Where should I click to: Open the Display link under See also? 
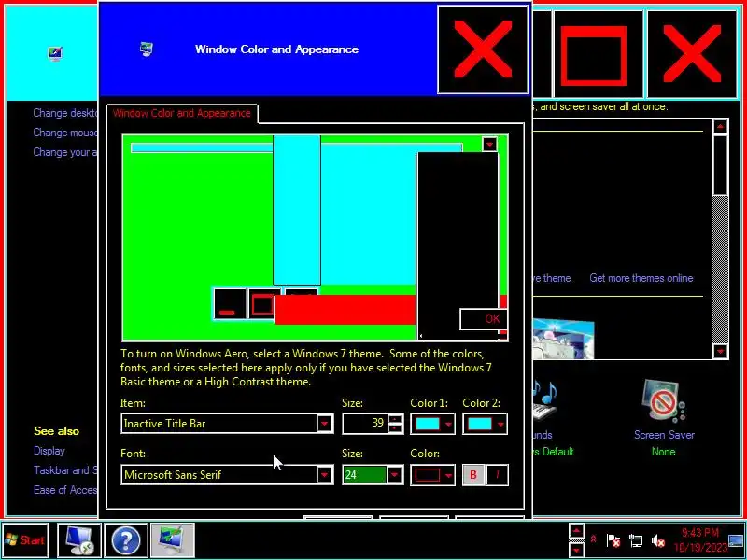(49, 451)
